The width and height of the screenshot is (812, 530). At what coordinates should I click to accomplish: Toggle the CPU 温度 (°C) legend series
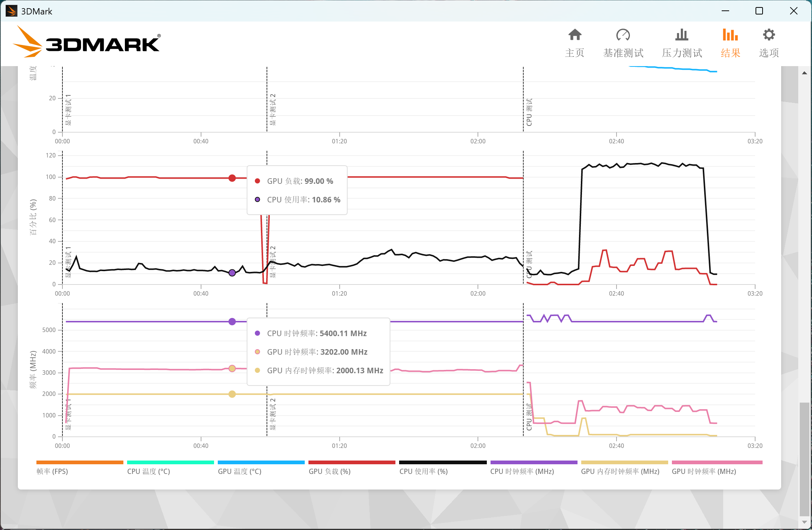pyautogui.click(x=148, y=471)
